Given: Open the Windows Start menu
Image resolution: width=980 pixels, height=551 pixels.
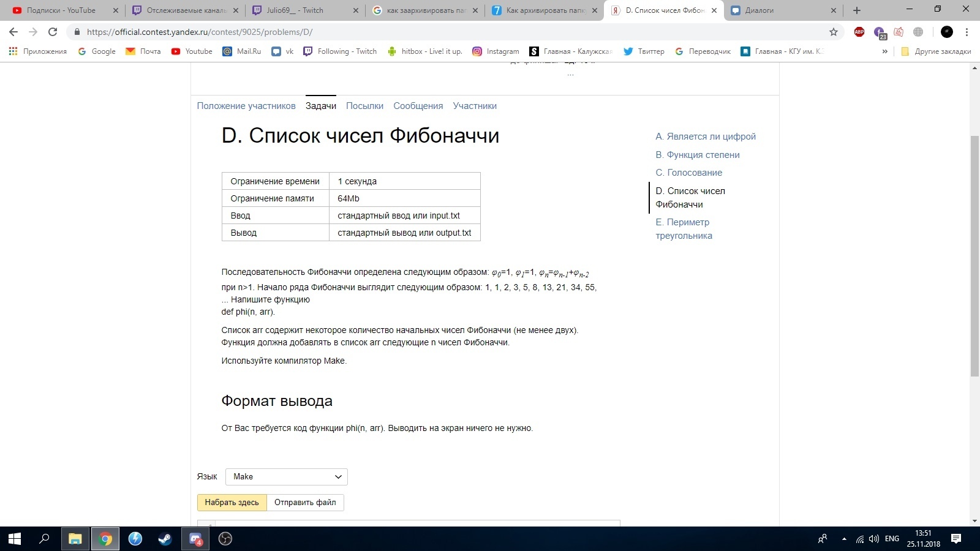Looking at the screenshot, I should 15,539.
